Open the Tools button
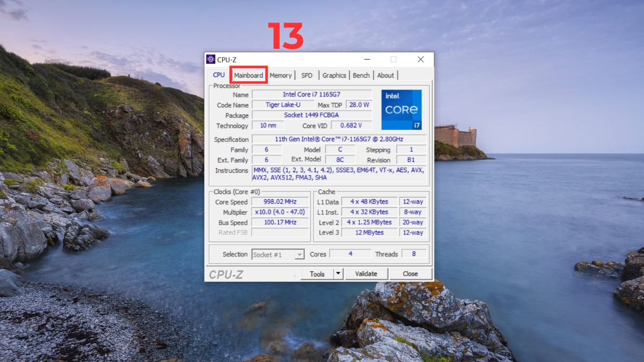The height and width of the screenshot is (362, 644). (317, 274)
